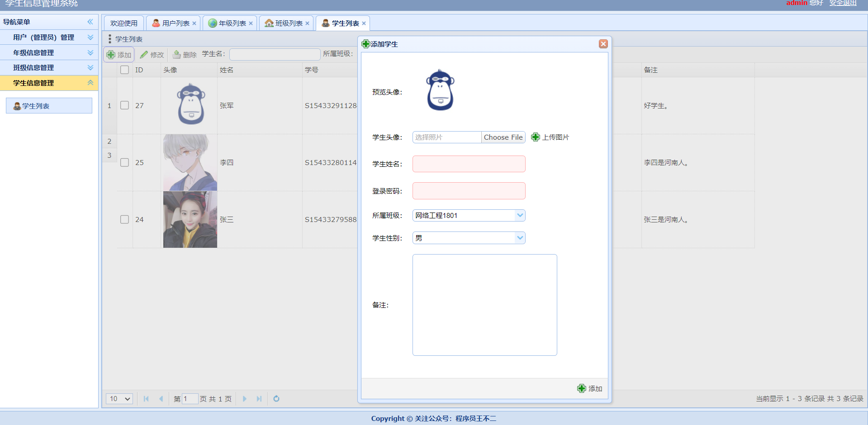
Task: Open the page size dropdown showing 10
Action: click(119, 399)
